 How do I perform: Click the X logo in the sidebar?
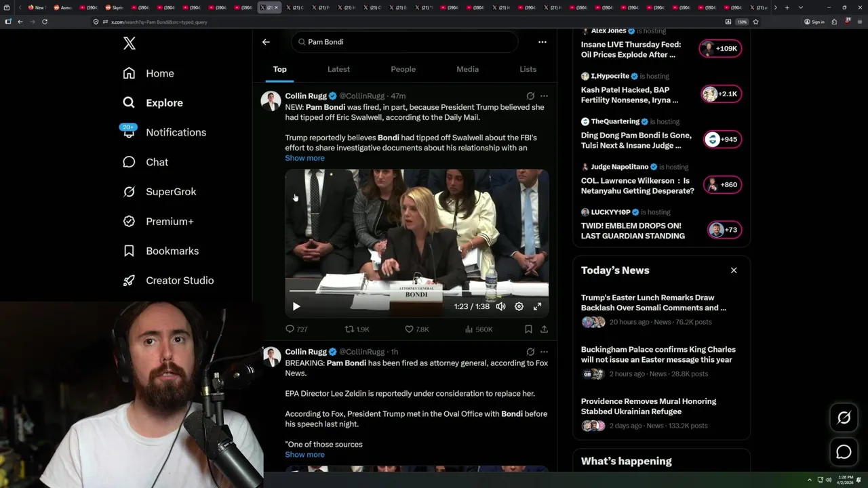(x=130, y=43)
